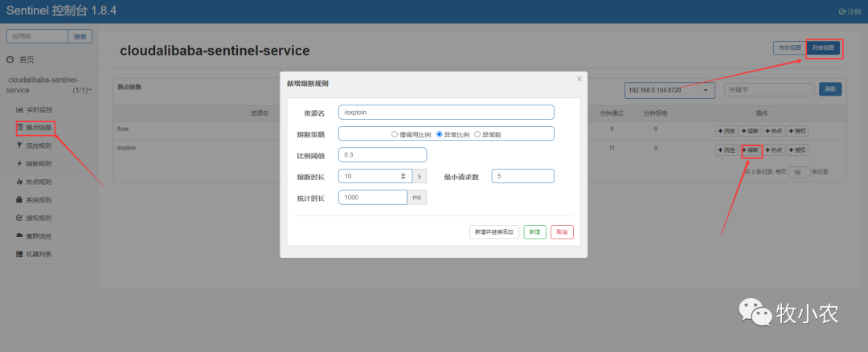The image size is (868, 352).
Task: Select 异常数 strategy radio
Action: click(477, 134)
